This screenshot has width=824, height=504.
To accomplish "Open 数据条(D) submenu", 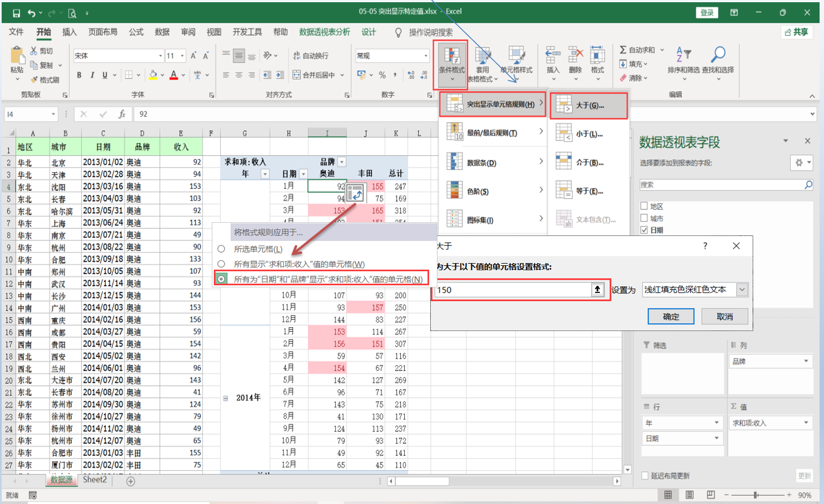I will coord(494,162).
